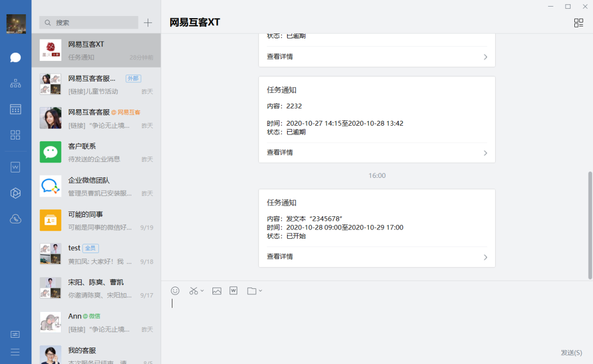Click in the message text input area
593x364 pixels.
coord(377,321)
